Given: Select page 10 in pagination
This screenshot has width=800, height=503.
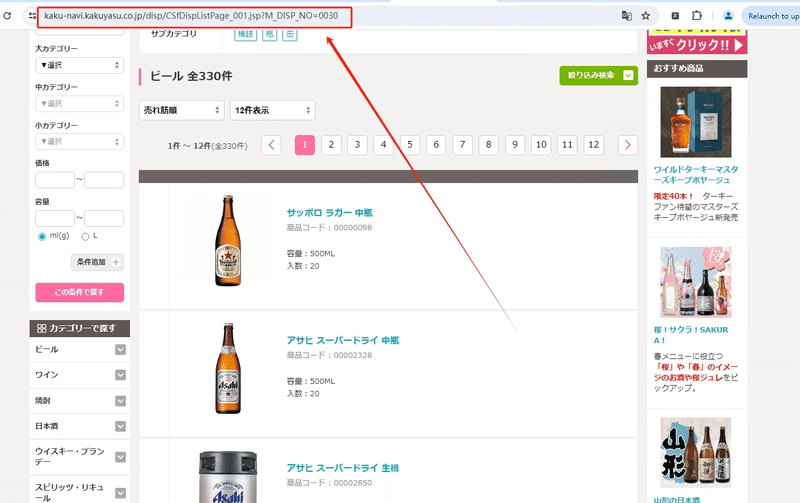Looking at the screenshot, I should click(541, 145).
